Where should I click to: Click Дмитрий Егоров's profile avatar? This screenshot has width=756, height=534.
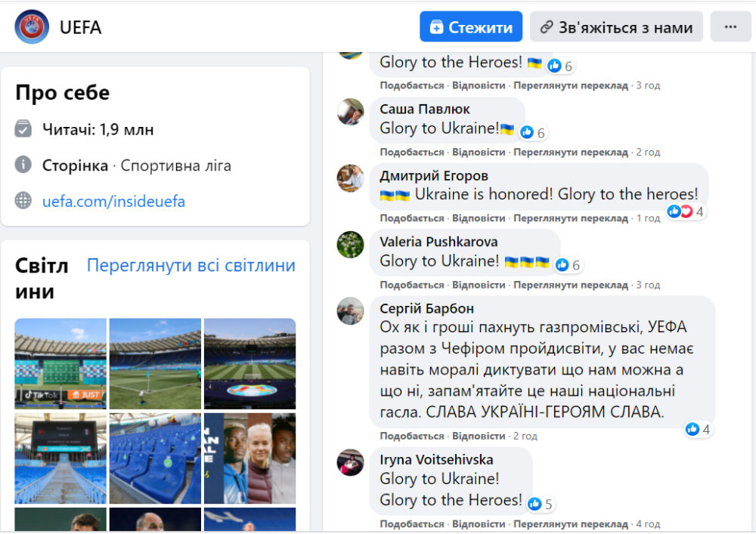pyautogui.click(x=350, y=178)
